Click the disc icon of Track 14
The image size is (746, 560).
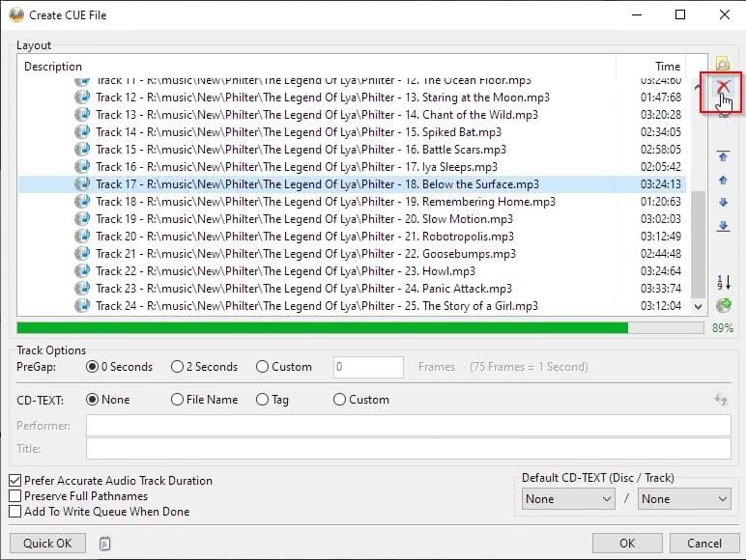coord(82,131)
